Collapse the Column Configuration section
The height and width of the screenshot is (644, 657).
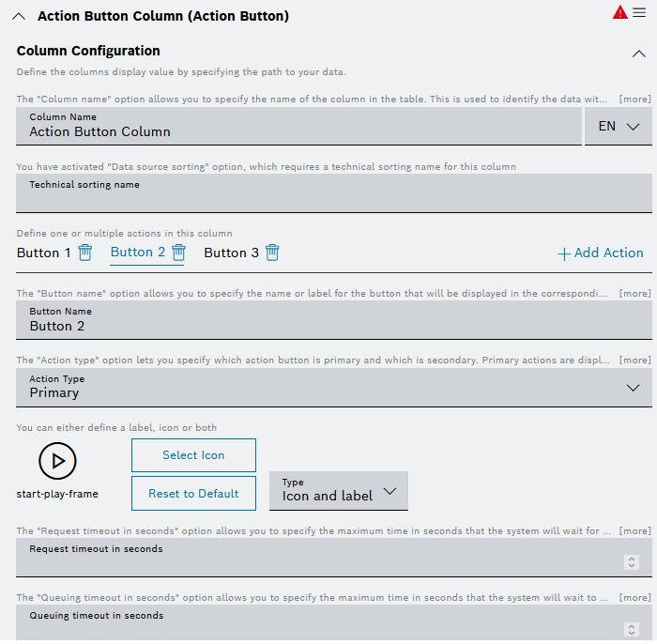point(638,54)
